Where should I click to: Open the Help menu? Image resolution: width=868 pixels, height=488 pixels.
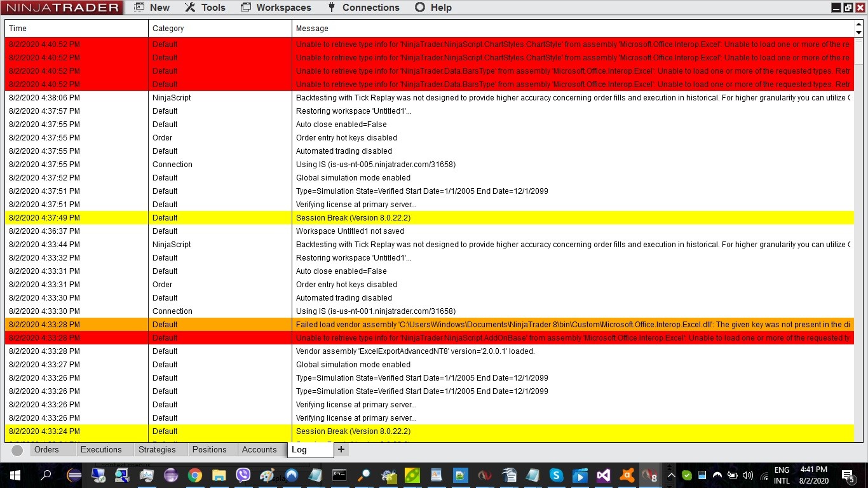tap(433, 8)
